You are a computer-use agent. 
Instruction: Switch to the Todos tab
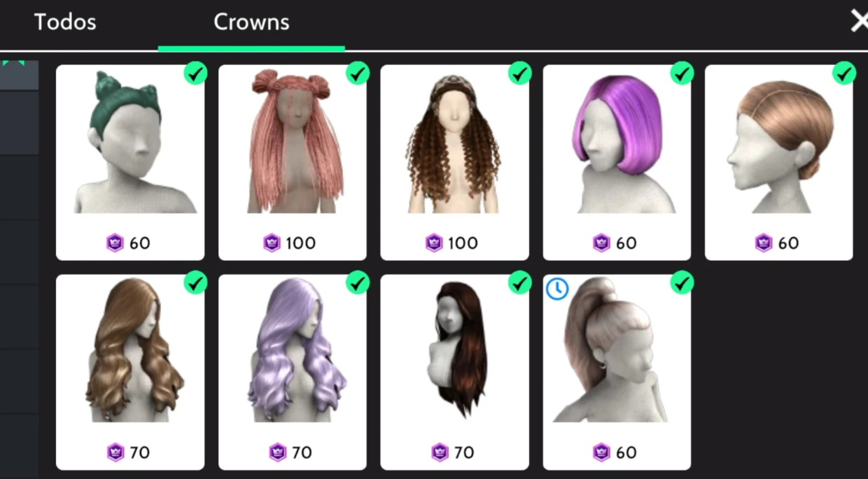click(65, 23)
